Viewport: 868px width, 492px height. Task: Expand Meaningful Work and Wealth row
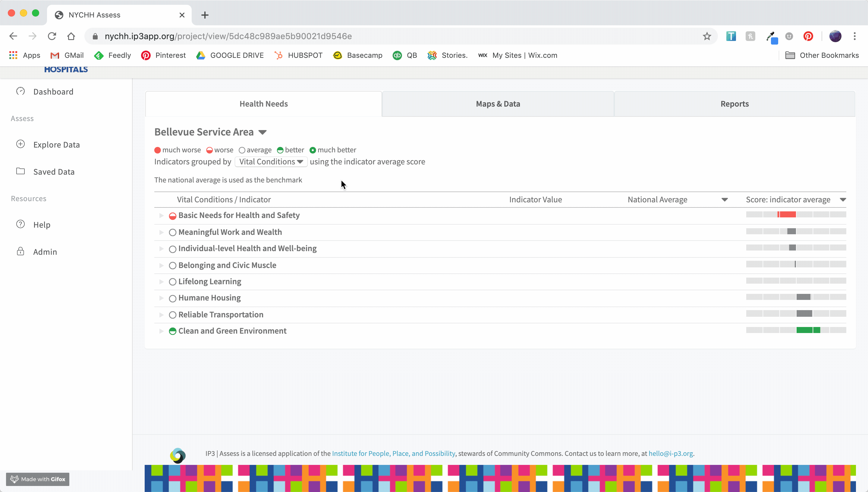coord(161,232)
